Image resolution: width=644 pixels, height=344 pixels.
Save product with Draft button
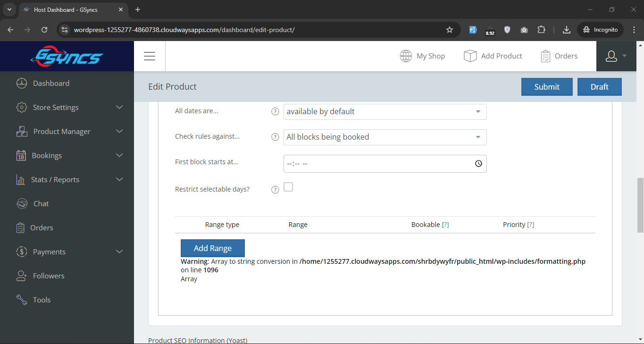tap(599, 87)
